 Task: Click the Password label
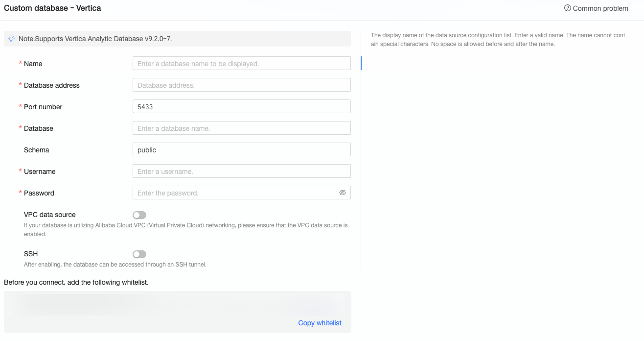click(39, 193)
